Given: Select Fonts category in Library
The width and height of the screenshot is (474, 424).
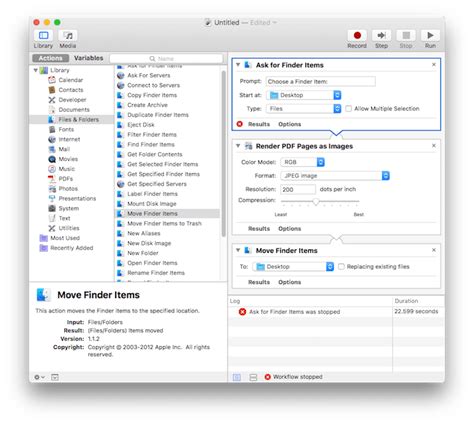Looking at the screenshot, I should [66, 129].
